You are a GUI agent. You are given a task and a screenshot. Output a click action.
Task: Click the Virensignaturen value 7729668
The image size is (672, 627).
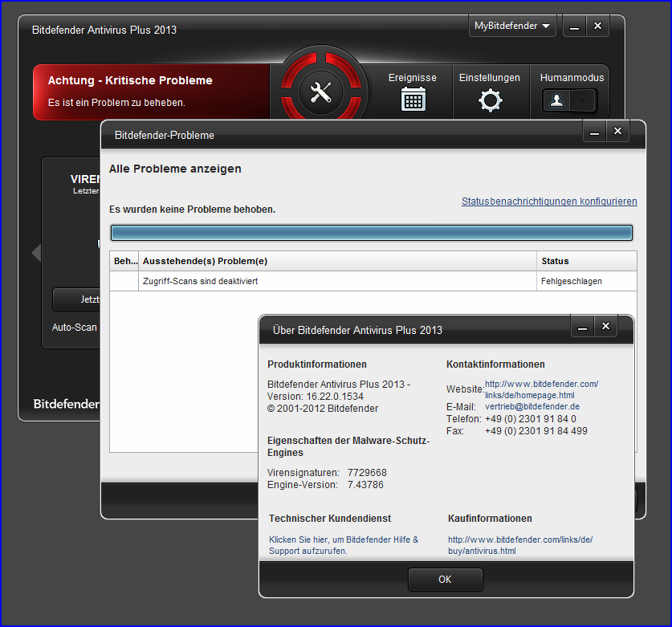pos(367,473)
